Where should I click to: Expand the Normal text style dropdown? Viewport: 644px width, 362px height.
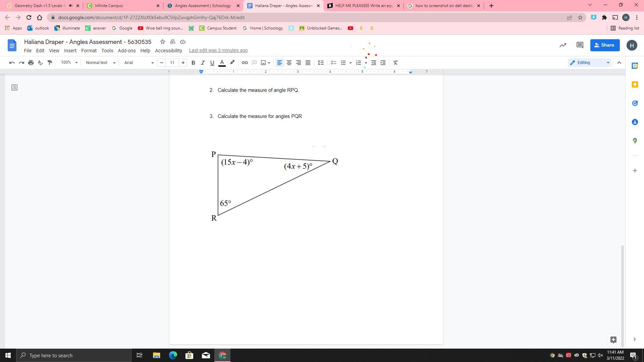coord(100,63)
